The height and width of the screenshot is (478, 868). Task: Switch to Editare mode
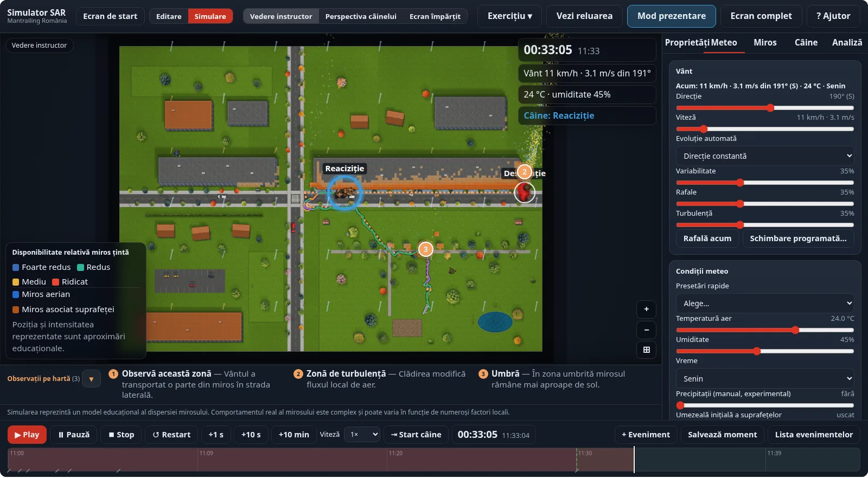tap(169, 16)
